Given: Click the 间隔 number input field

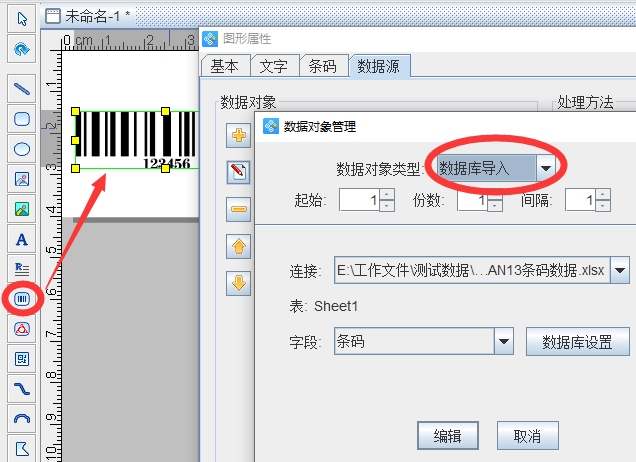Looking at the screenshot, I should 580,200.
